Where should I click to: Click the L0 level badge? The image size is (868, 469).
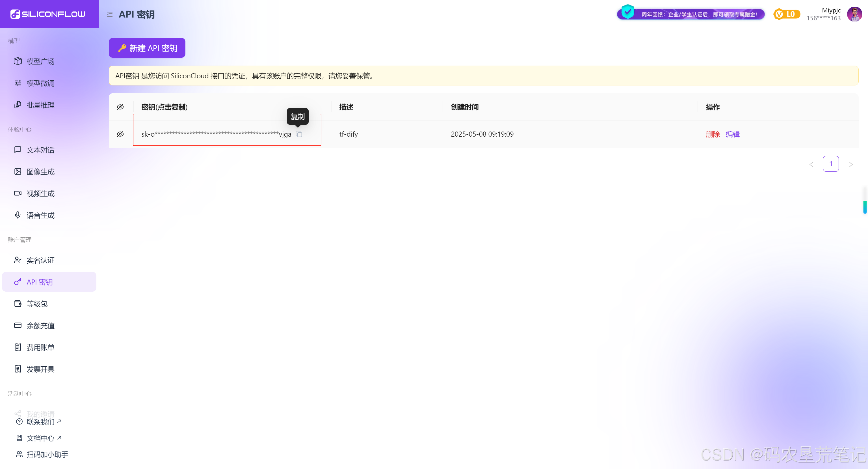(786, 14)
